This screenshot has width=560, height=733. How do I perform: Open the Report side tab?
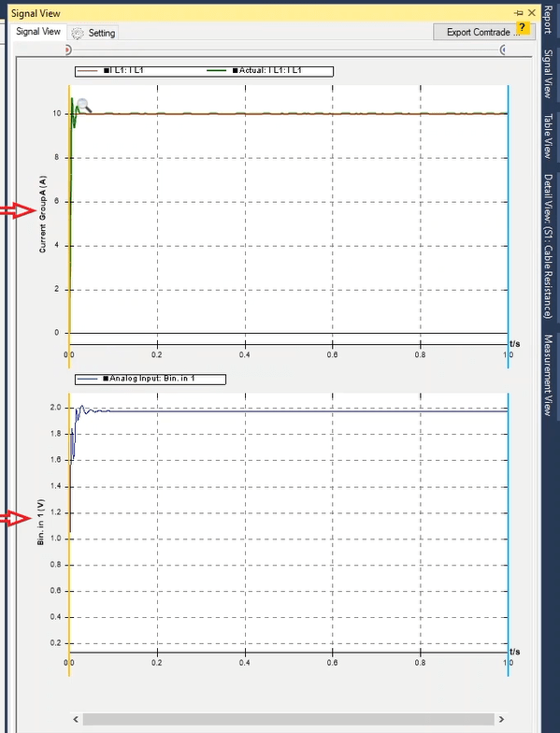click(548, 20)
